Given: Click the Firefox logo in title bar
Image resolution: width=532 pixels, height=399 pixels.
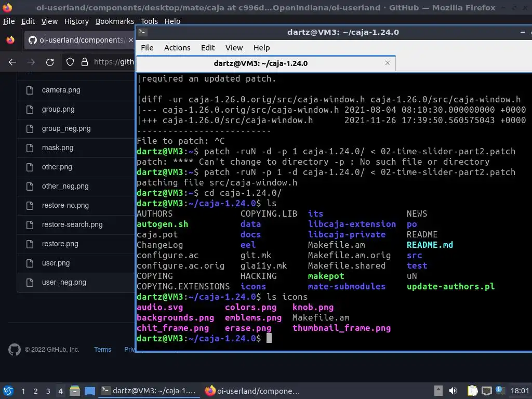Looking at the screenshot, I should tap(7, 7).
